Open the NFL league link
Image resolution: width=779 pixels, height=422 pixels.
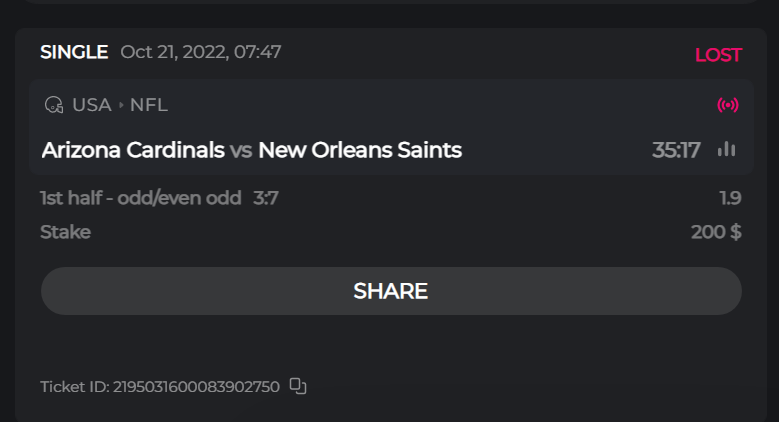(149, 105)
